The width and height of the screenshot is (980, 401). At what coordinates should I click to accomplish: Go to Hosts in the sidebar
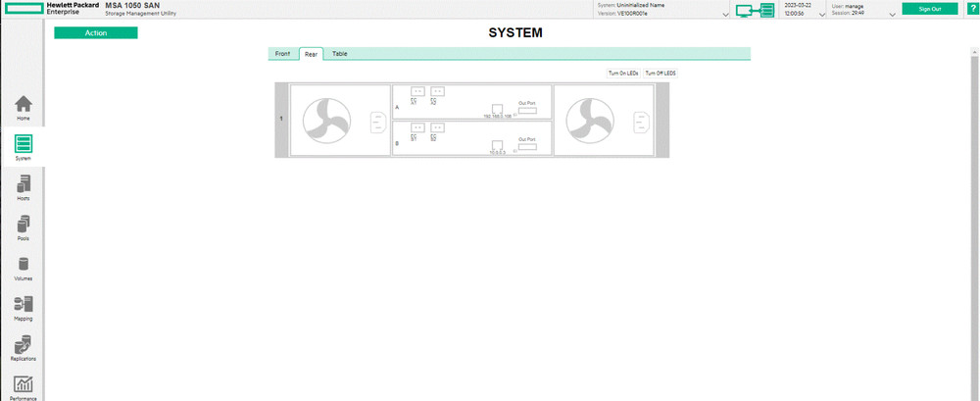[x=24, y=184]
